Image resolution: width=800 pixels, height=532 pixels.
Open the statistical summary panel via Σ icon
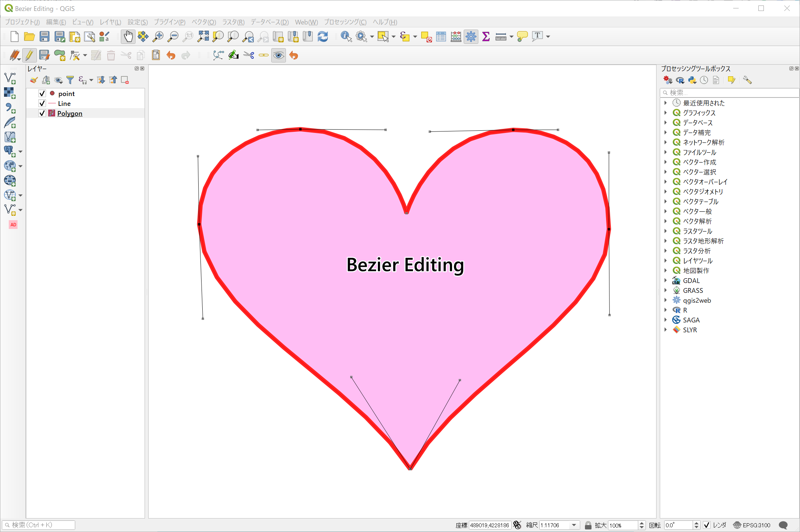486,37
